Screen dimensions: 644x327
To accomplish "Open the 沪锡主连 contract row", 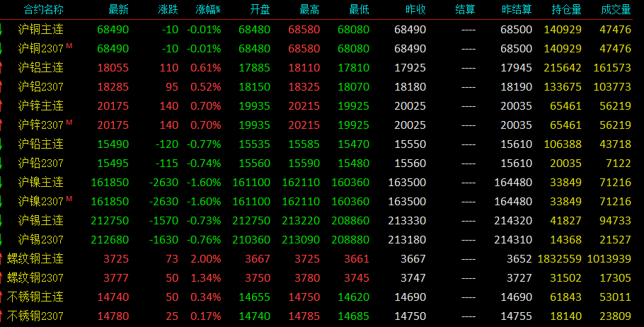I will (x=316, y=221).
